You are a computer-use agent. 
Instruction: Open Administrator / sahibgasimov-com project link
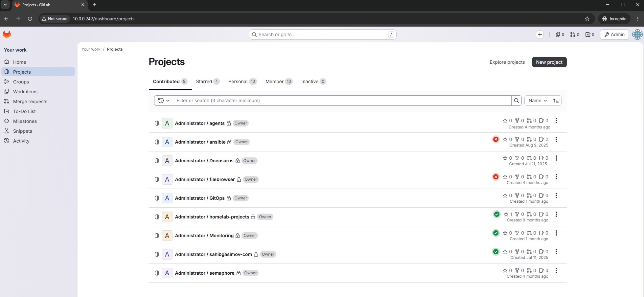click(x=214, y=254)
